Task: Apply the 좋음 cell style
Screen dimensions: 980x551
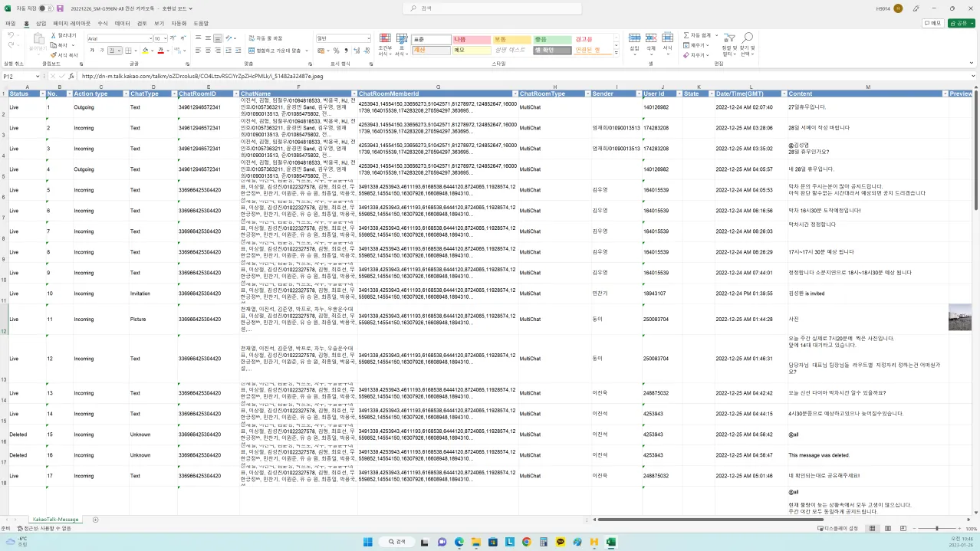Action: tap(551, 39)
